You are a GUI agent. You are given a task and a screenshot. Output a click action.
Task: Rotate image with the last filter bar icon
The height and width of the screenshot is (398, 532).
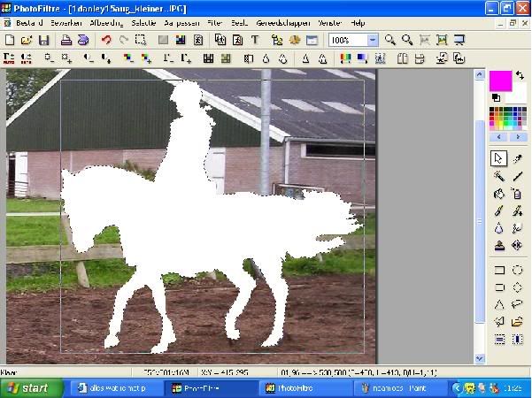(x=459, y=58)
